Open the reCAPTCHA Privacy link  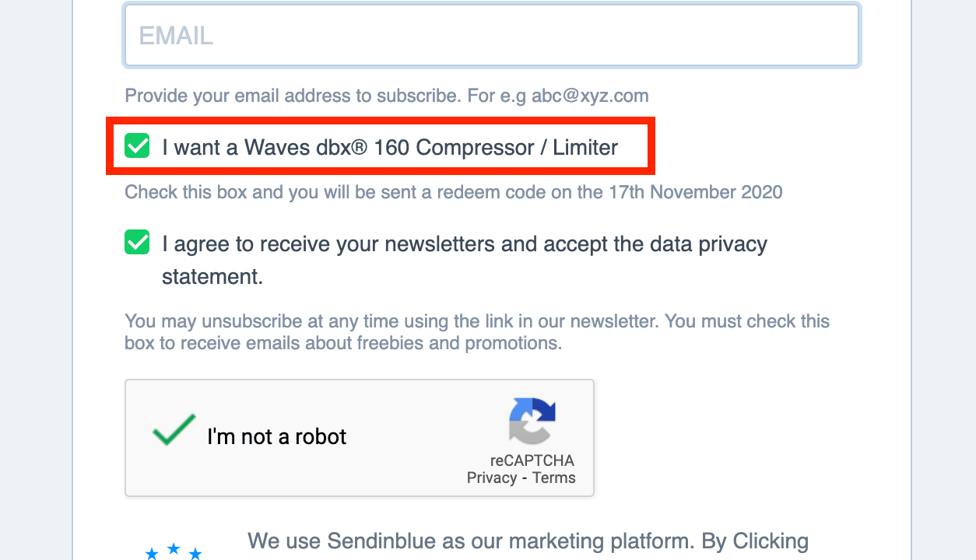[491, 478]
